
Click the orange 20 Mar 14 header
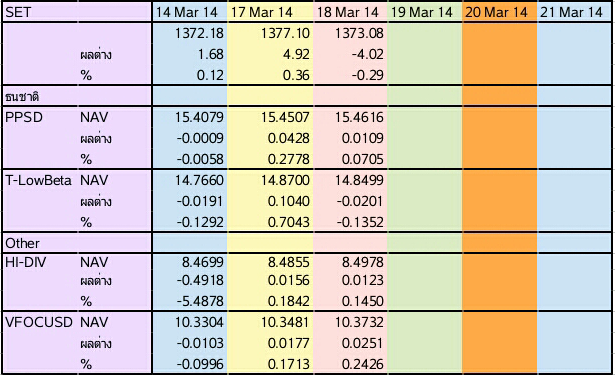pyautogui.click(x=499, y=12)
